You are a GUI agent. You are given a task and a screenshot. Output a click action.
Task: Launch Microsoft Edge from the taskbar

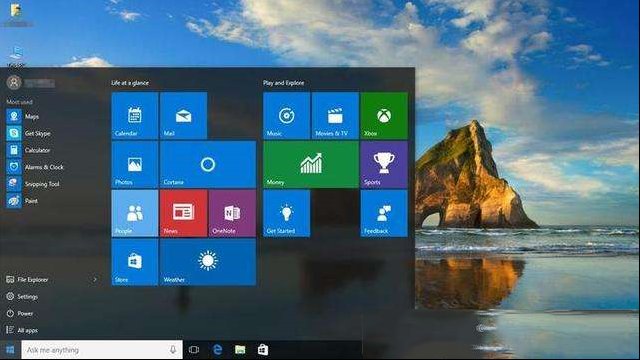pos(217,350)
